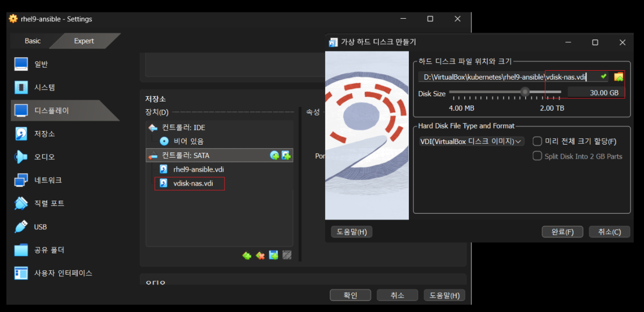Image resolution: width=644 pixels, height=312 pixels.
Task: Click the remove controller icon below device list
Action: point(260,255)
